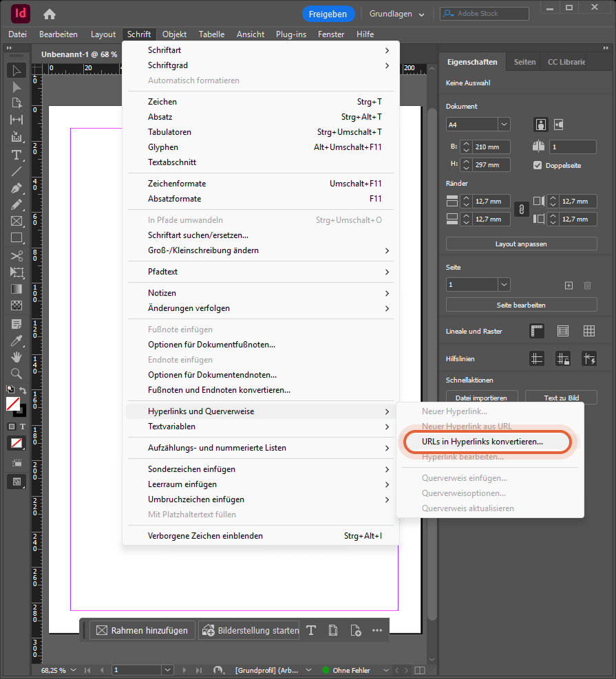Click the Home icon
This screenshot has width=616, height=679.
point(50,14)
